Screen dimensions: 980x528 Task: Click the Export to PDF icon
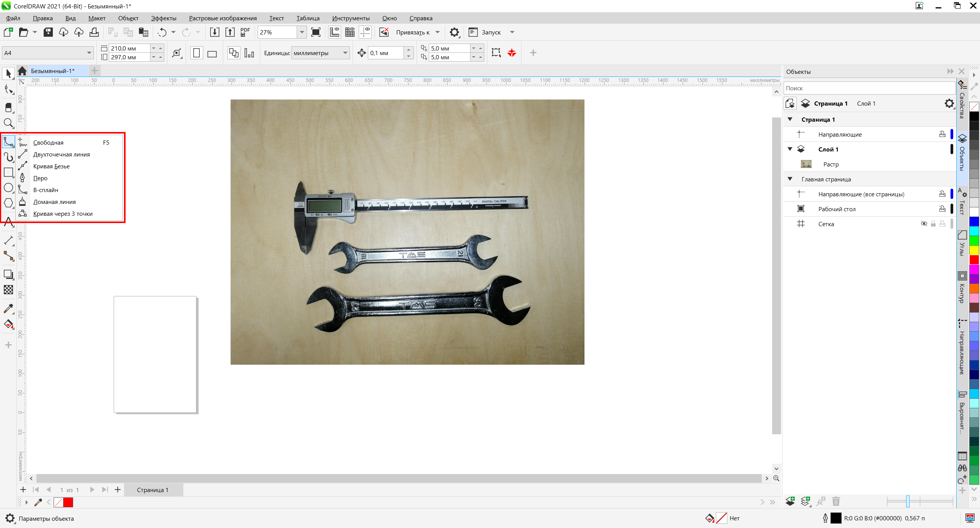[x=245, y=32]
